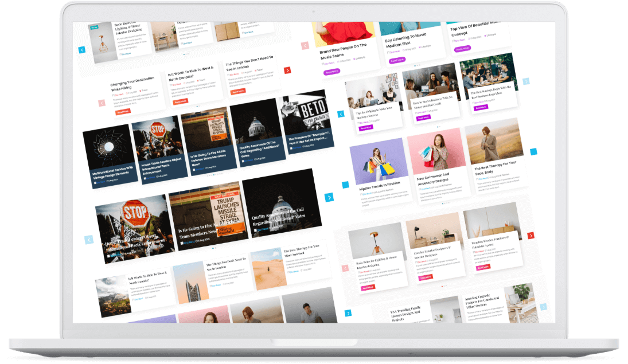Viewport: 628px width, 364px height.
Task: Click light-blue previous arrow beside large STOP sign image
Action: pyautogui.click(x=89, y=240)
